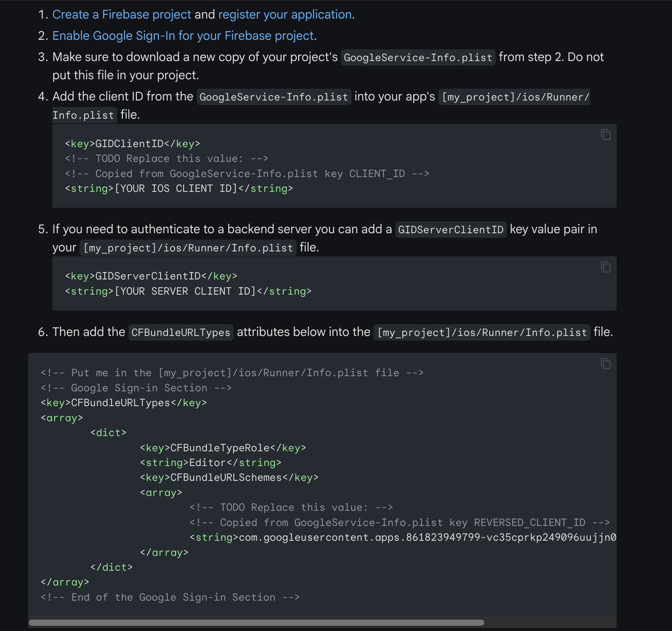Click the GoogleService-Info.plist inline code in step 4

click(274, 97)
